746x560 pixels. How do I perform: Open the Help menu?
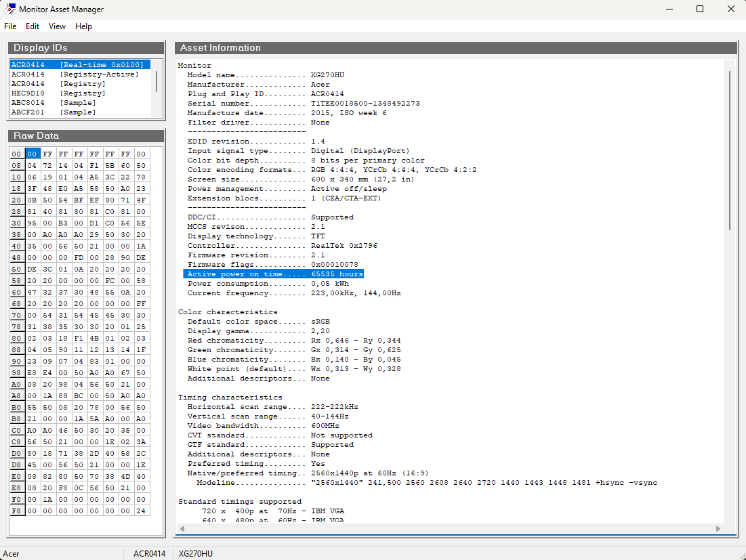pos(83,26)
